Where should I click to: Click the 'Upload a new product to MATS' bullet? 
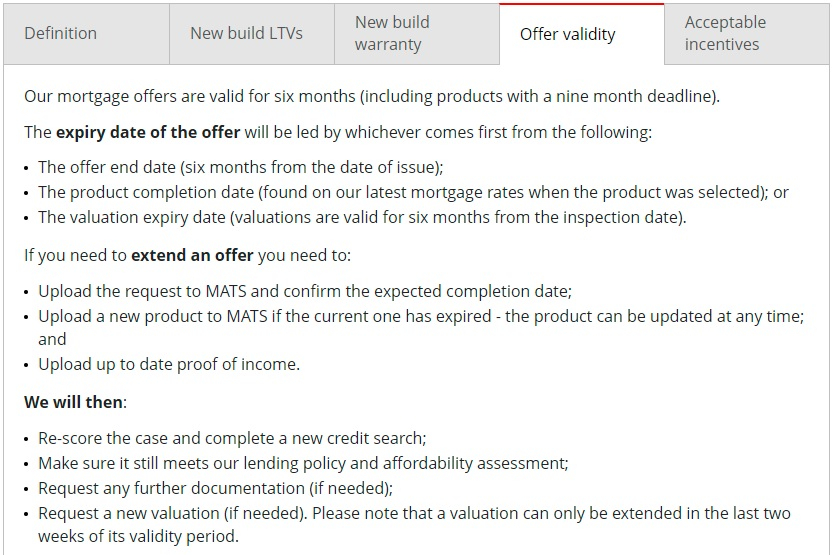point(421,328)
